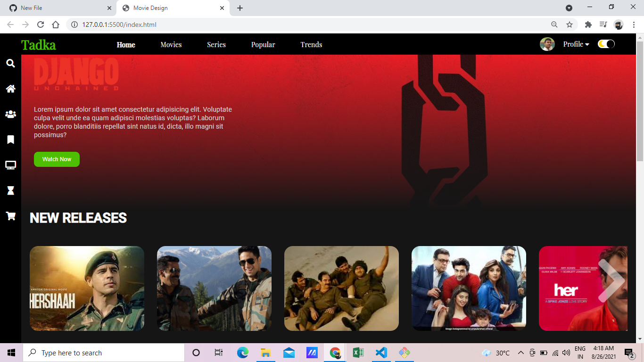Open Cortana circle on the taskbar

point(196,353)
